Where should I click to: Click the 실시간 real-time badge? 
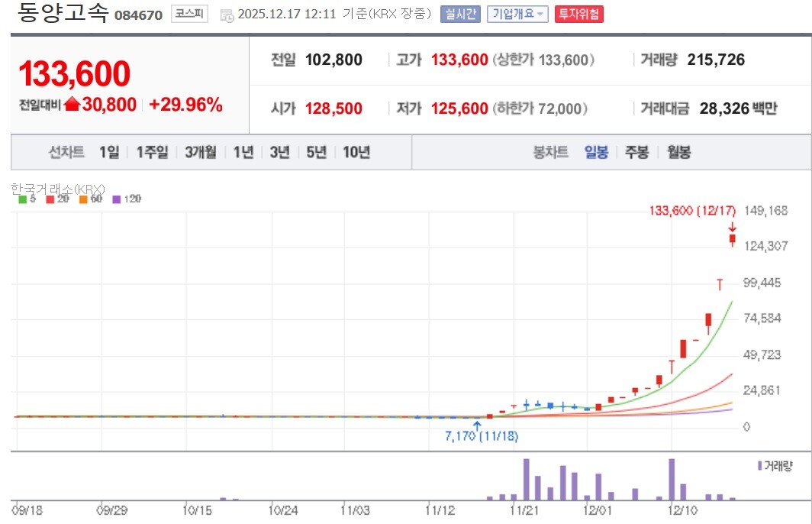point(460,15)
